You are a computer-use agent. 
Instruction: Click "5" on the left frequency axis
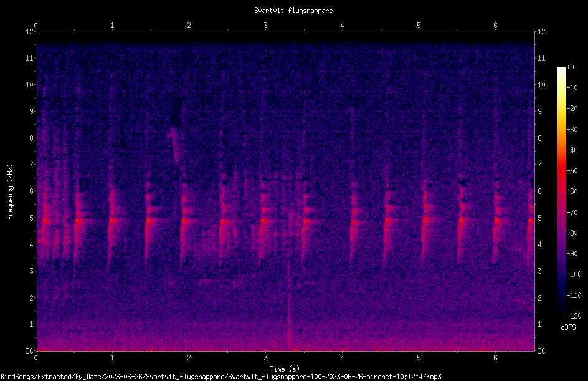pyautogui.click(x=32, y=218)
